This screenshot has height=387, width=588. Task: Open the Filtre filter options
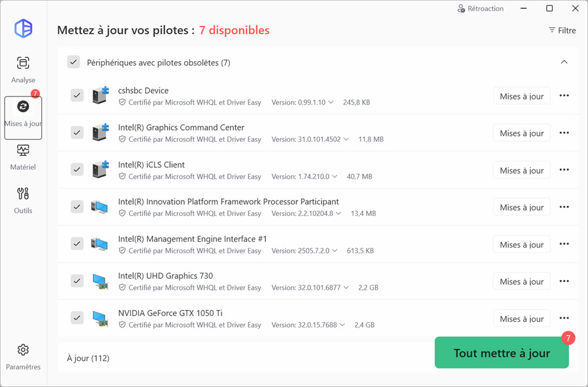(562, 31)
